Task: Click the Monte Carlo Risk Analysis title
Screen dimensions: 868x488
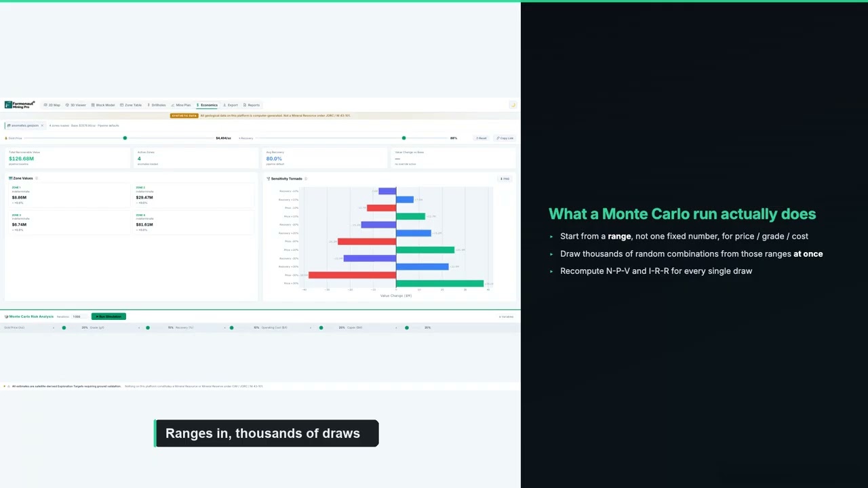Action: tap(31, 317)
